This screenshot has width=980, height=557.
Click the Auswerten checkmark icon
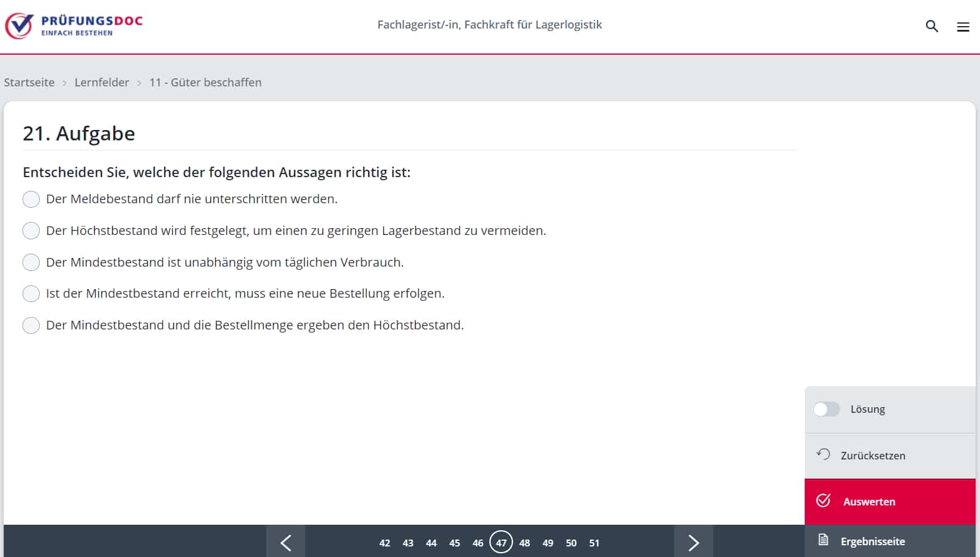coord(823,501)
